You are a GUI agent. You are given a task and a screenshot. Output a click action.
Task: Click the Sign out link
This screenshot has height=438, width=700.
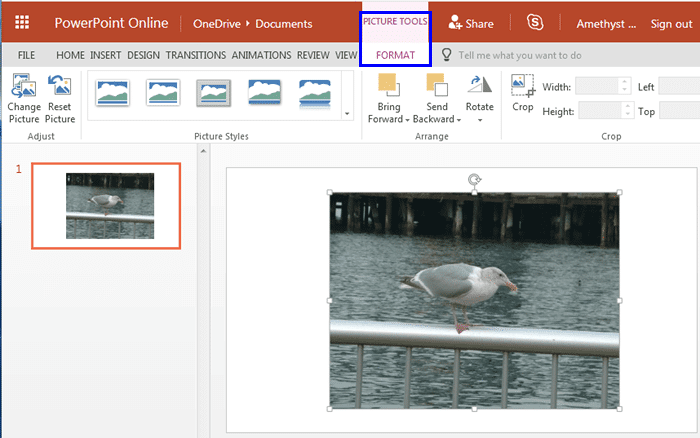(671, 23)
